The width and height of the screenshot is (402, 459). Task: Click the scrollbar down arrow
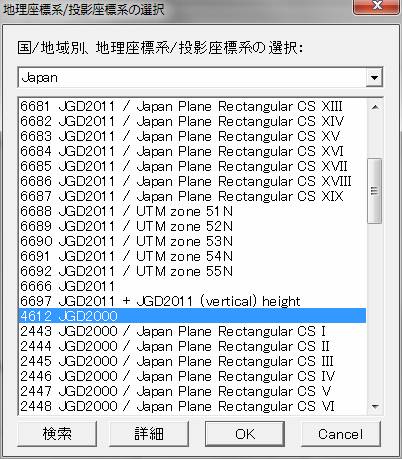point(375,406)
